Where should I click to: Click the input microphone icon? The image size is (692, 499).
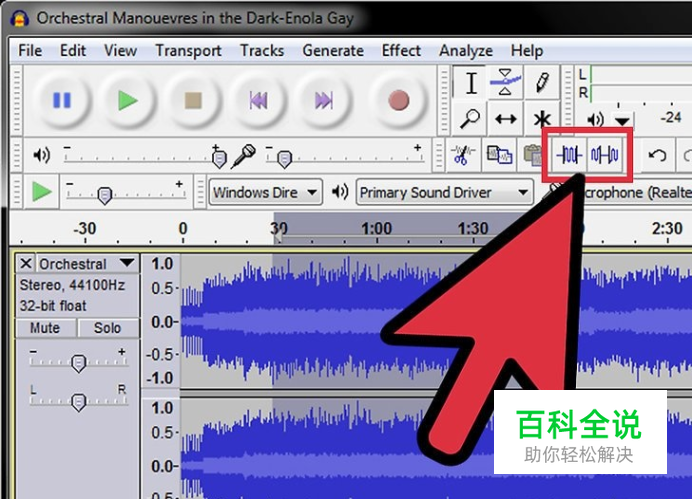(x=243, y=156)
